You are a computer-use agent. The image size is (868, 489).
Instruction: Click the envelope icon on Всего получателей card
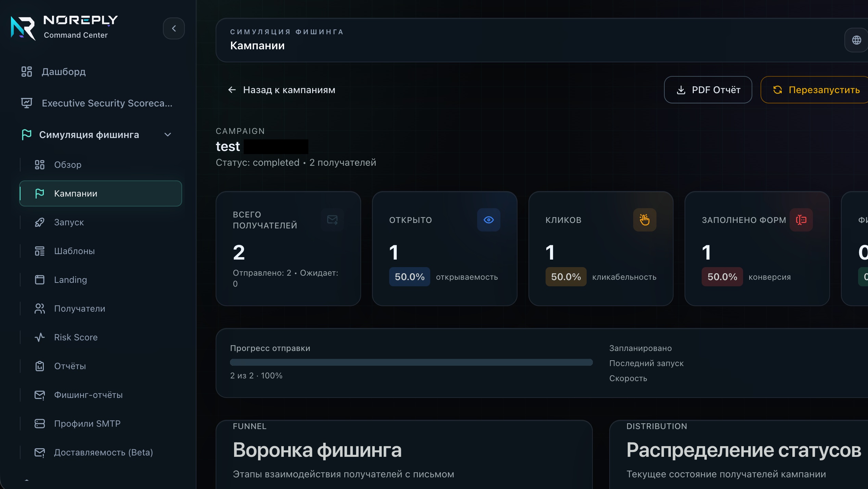pyautogui.click(x=332, y=220)
